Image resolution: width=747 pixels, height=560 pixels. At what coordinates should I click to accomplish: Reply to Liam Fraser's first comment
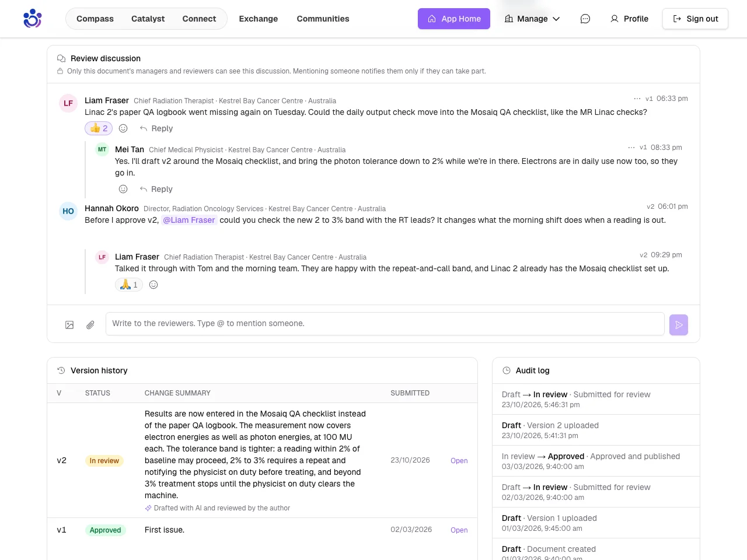(156, 128)
